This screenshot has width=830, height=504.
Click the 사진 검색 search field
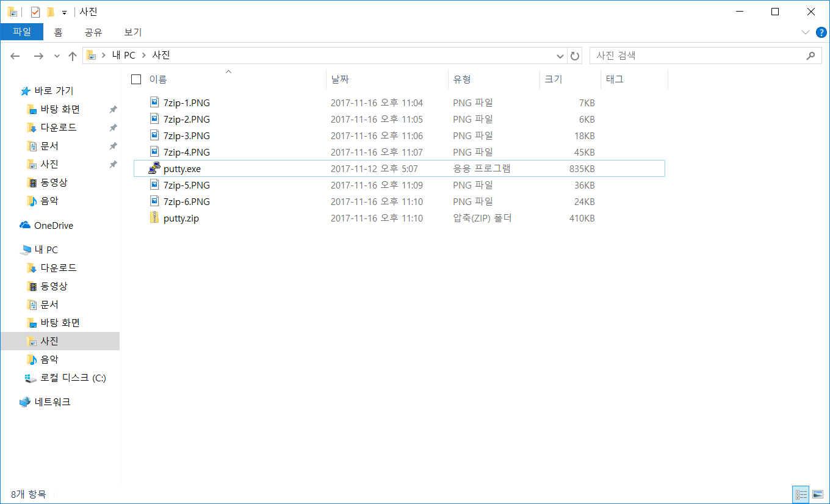tap(696, 56)
